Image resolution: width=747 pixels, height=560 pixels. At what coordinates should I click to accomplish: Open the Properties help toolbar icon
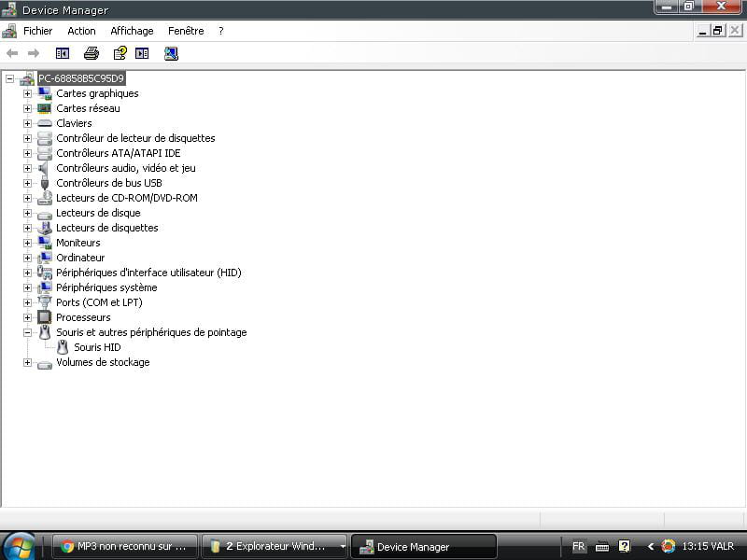(x=120, y=53)
